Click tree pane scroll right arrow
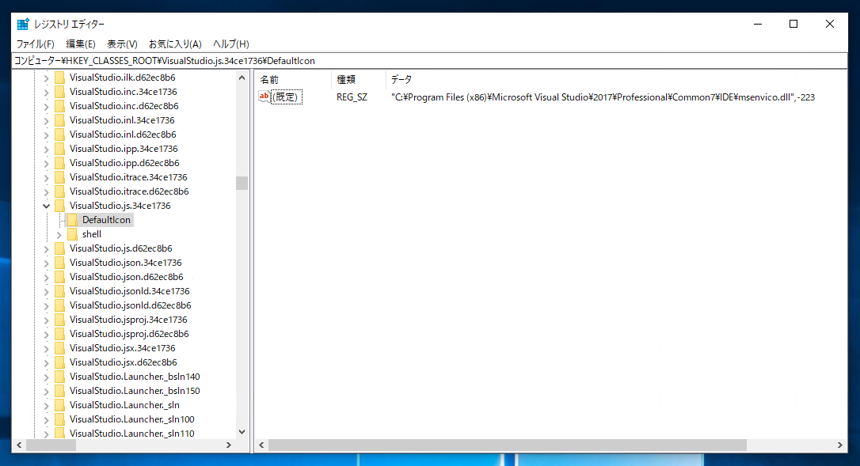The image size is (860, 466). click(x=229, y=445)
